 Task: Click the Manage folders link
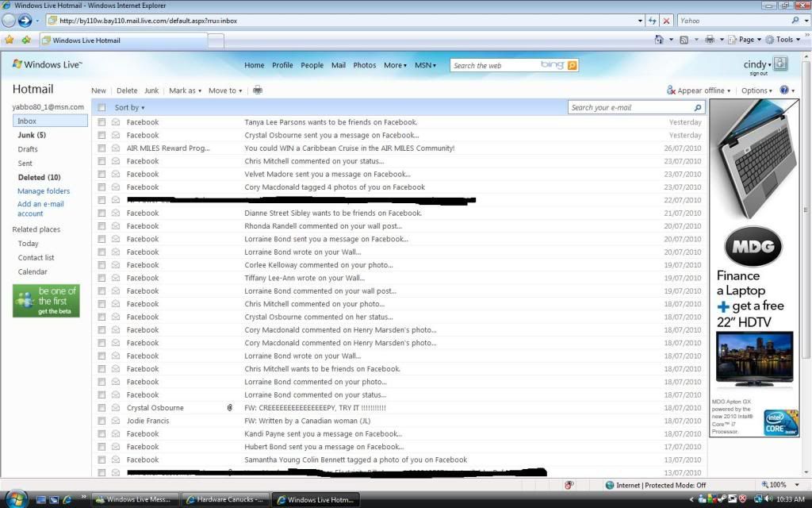(x=44, y=190)
